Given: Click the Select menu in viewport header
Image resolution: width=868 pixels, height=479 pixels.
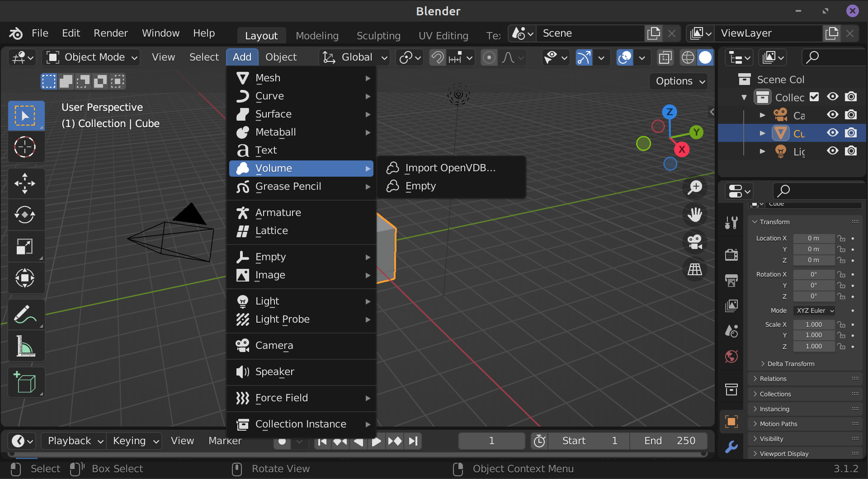Looking at the screenshot, I should coord(204,57).
